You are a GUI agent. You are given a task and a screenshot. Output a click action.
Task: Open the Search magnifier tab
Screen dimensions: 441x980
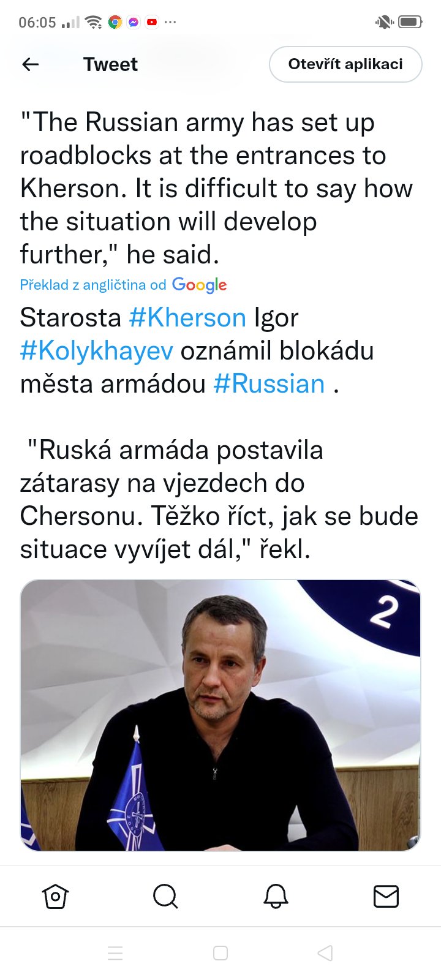click(165, 897)
